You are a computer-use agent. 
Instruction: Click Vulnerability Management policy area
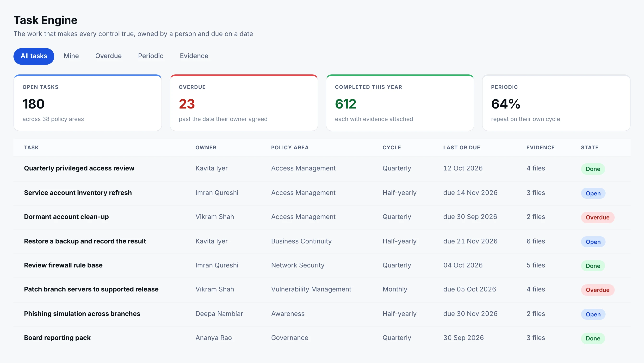[311, 289]
